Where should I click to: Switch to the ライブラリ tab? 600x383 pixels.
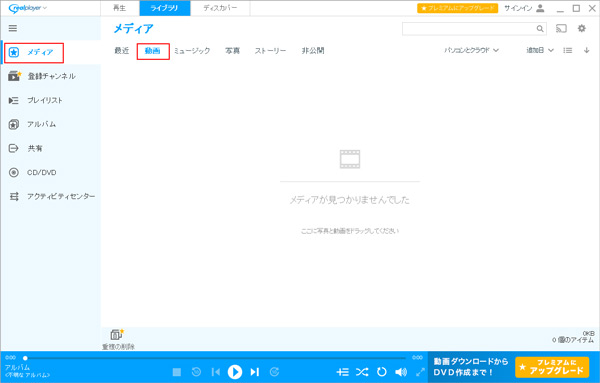165,8
